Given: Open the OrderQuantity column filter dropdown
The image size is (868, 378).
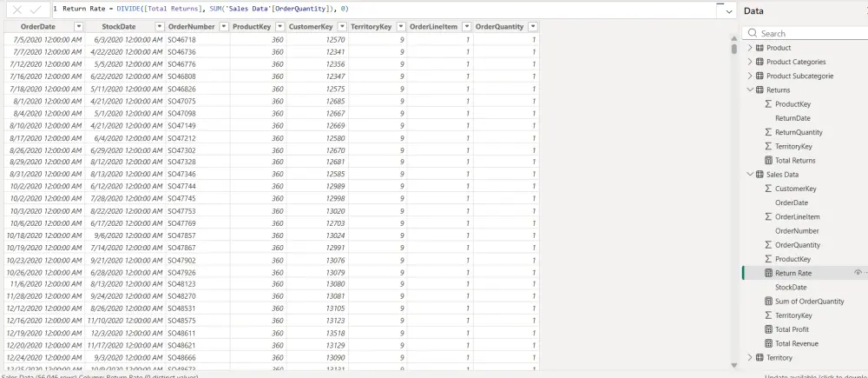Looking at the screenshot, I should coord(533,27).
